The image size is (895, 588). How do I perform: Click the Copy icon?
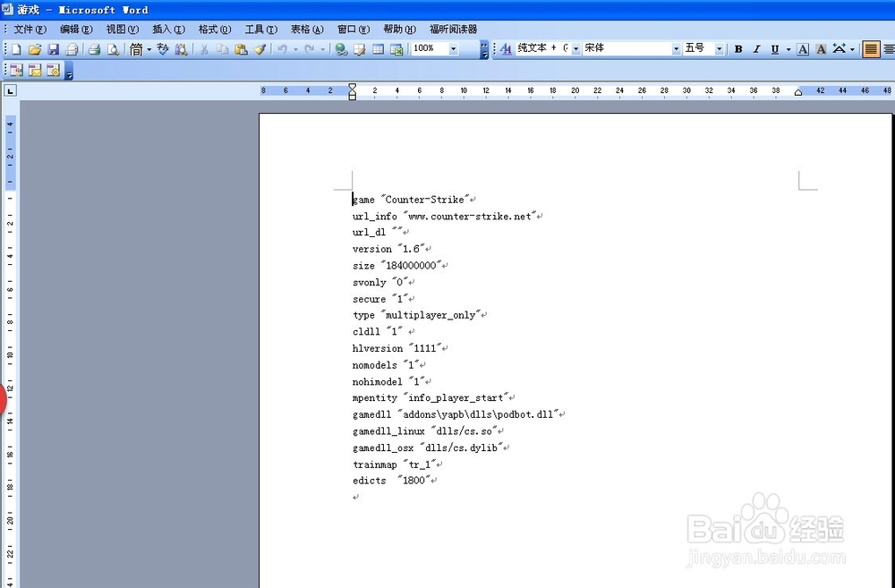coord(222,49)
